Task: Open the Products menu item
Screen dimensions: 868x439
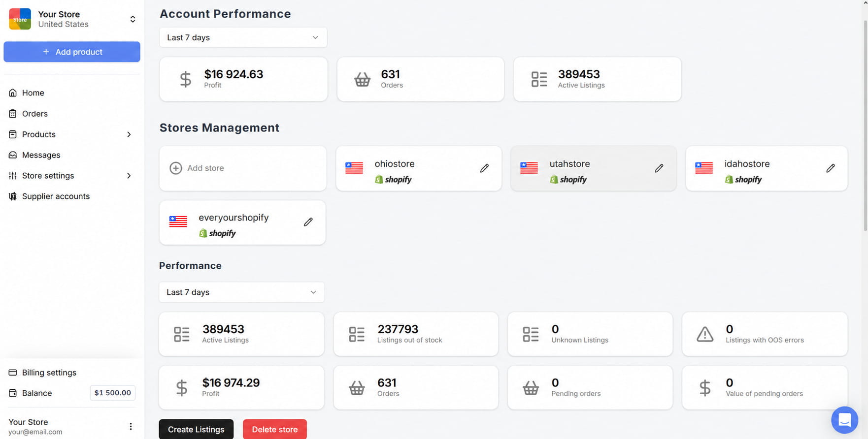Action: pos(72,134)
